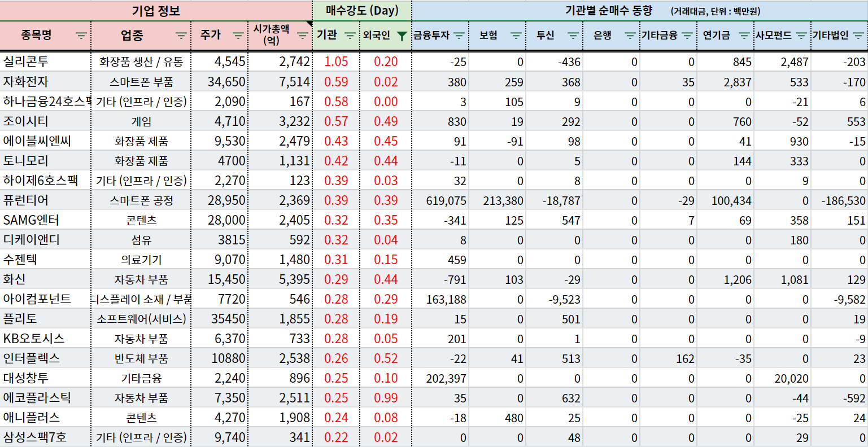868x447 pixels.
Task: Open the 금융투자 column filter dropdown
Action: (459, 36)
